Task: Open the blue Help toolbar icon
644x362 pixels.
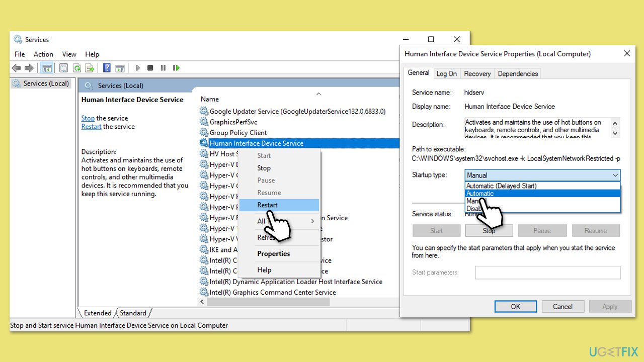Action: 107,68
